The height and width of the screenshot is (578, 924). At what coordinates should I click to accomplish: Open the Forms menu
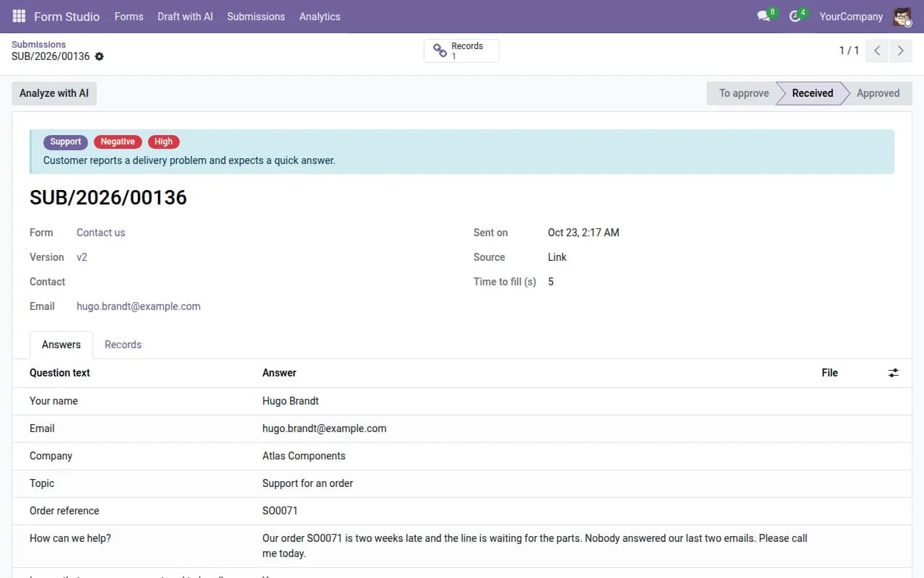(128, 16)
